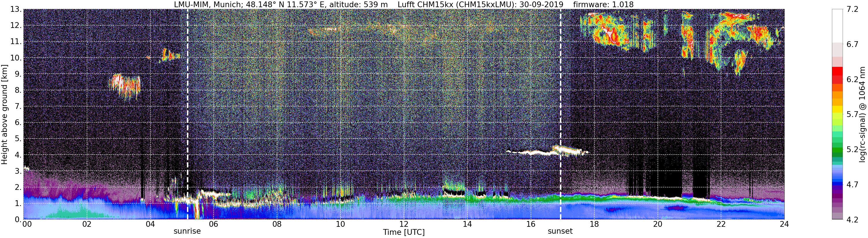Click the colorbar tick label '4.2'
868x238 pixels.
click(x=852, y=220)
